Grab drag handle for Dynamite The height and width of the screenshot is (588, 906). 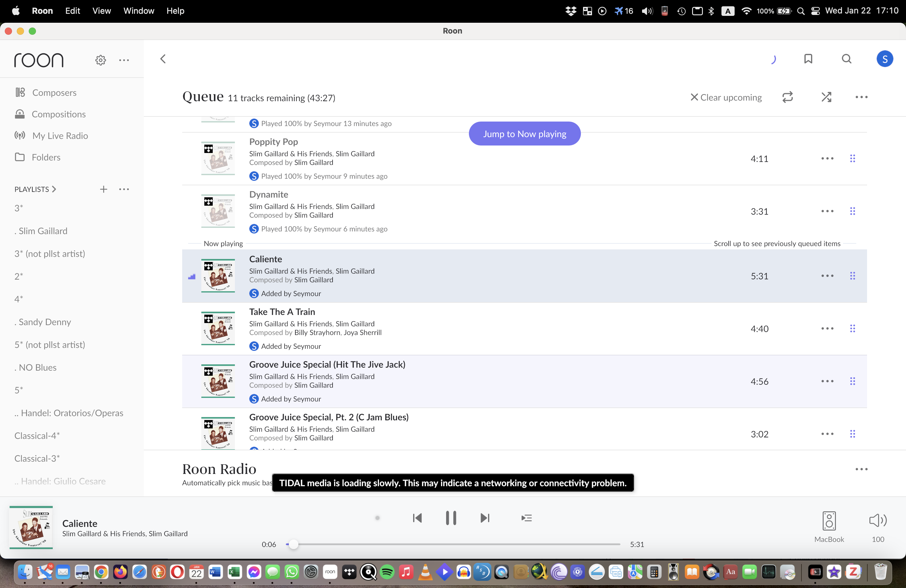pos(853,211)
